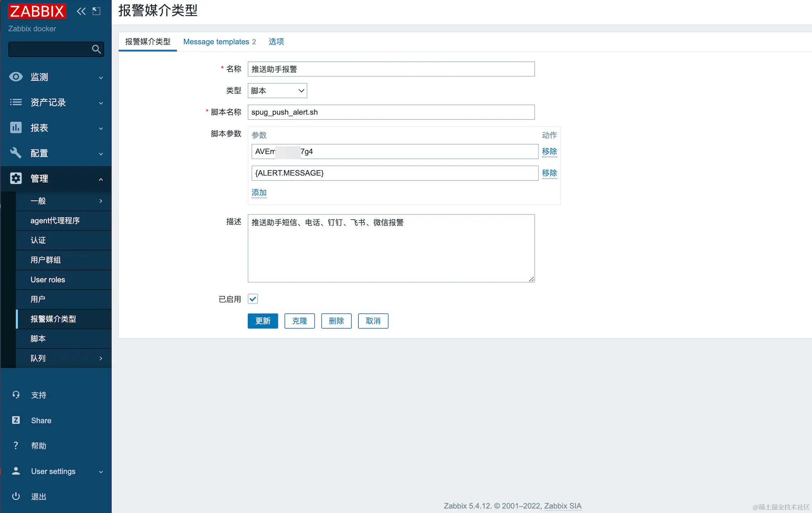Open the 类型 dropdown showing 脚本
The image size is (812, 513).
pyautogui.click(x=277, y=91)
